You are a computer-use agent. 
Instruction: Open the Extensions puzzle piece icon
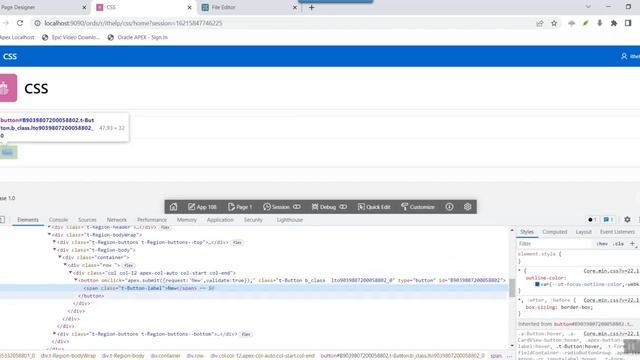[x=614, y=23]
